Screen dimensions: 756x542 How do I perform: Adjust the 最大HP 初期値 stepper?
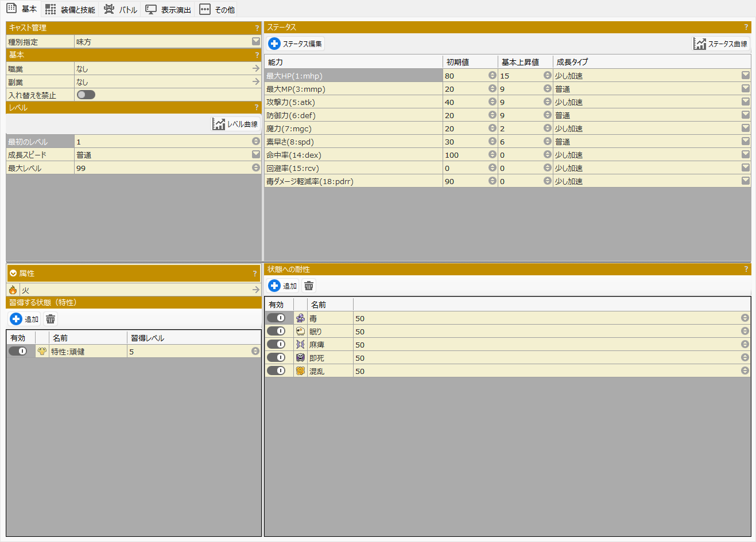(x=492, y=75)
